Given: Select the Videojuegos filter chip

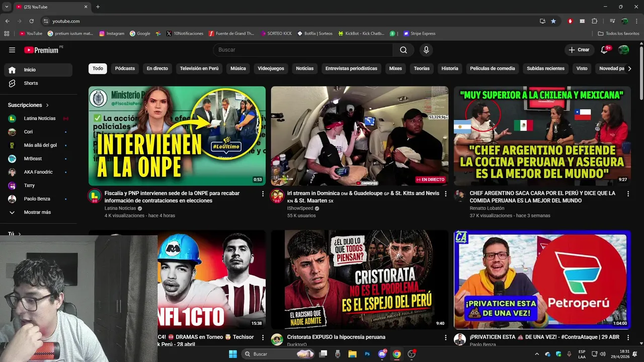Looking at the screenshot, I should coord(271,68).
